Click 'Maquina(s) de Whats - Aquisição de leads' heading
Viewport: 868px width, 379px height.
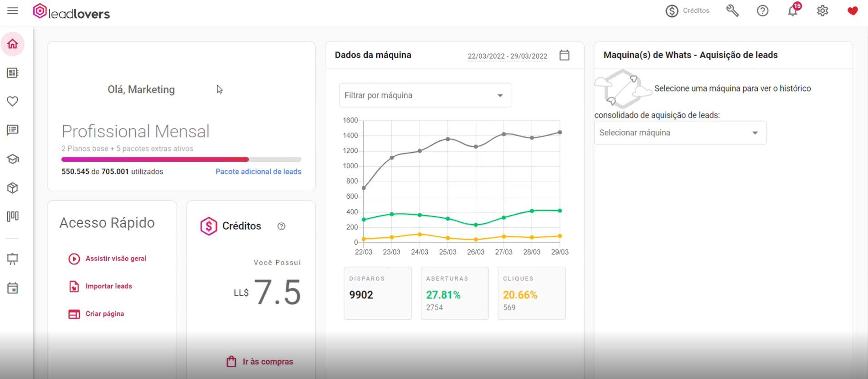pyautogui.click(x=691, y=55)
